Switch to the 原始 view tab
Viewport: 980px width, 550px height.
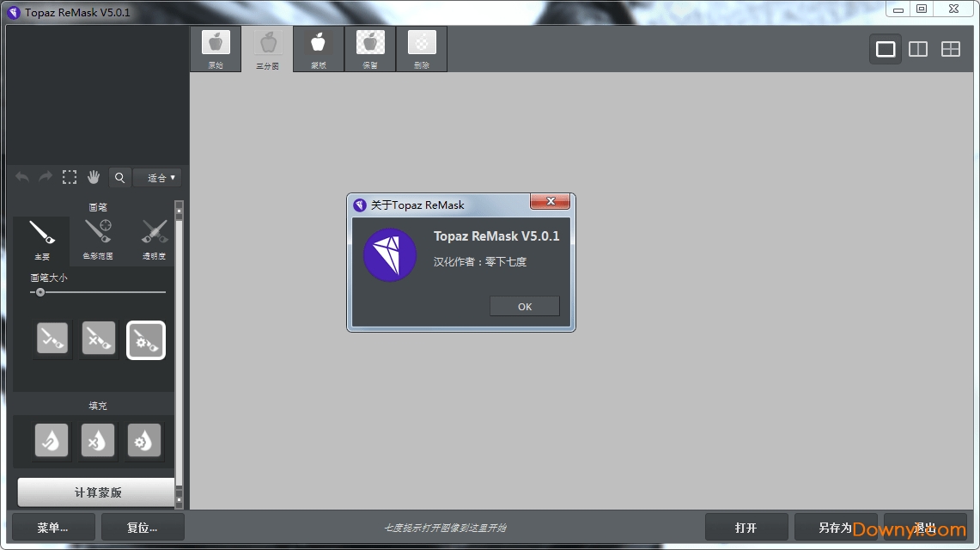tap(216, 49)
